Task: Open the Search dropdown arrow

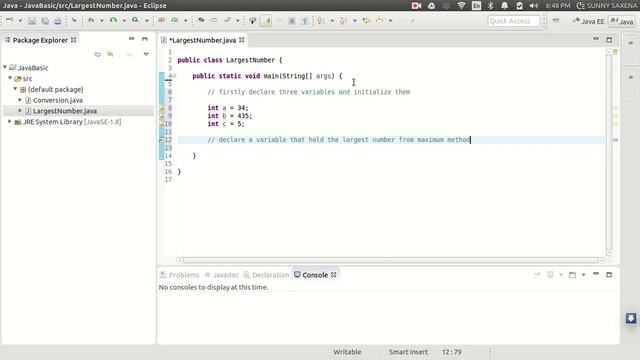Action: click(238, 20)
